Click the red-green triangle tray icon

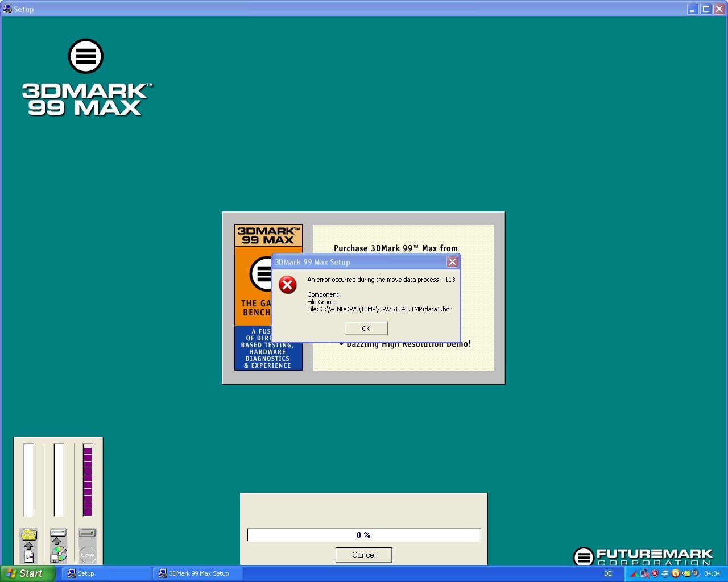click(634, 573)
